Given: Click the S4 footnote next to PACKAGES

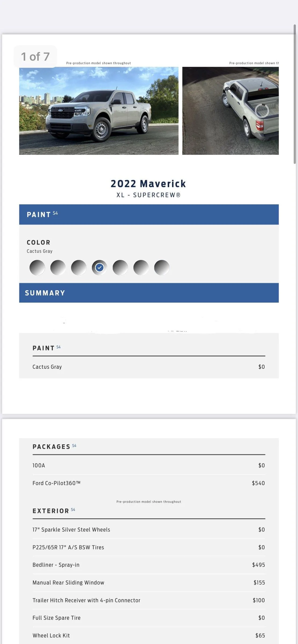Looking at the screenshot, I should 74,445.
